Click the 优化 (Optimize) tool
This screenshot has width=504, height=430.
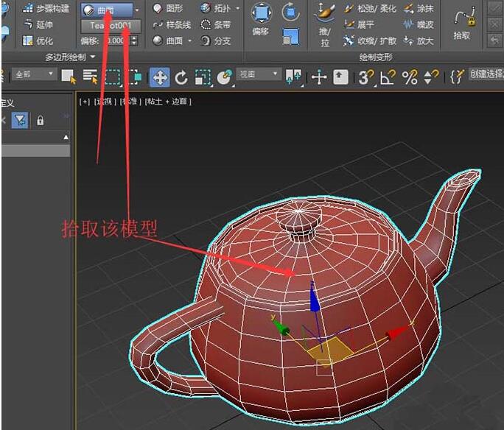tap(38, 41)
